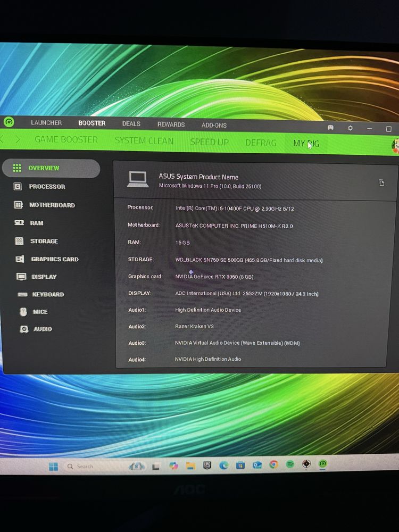Viewport: 399px width, 532px height.
Task: Select the My Rig sub-tab
Action: pyautogui.click(x=306, y=144)
